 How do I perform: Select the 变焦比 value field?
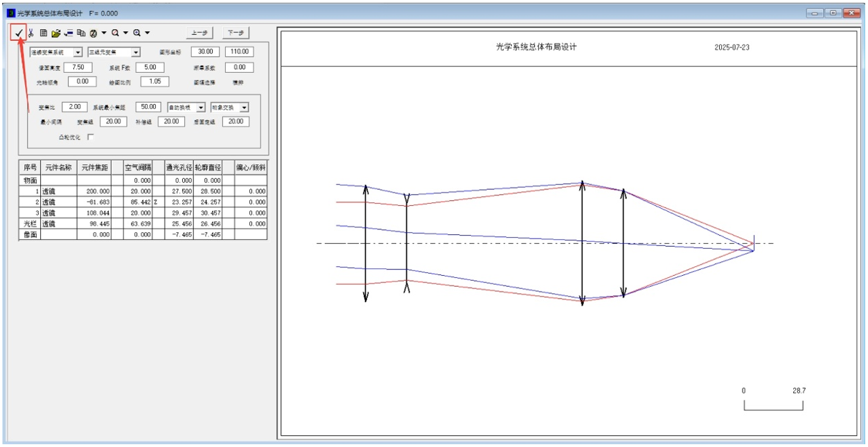(x=74, y=107)
